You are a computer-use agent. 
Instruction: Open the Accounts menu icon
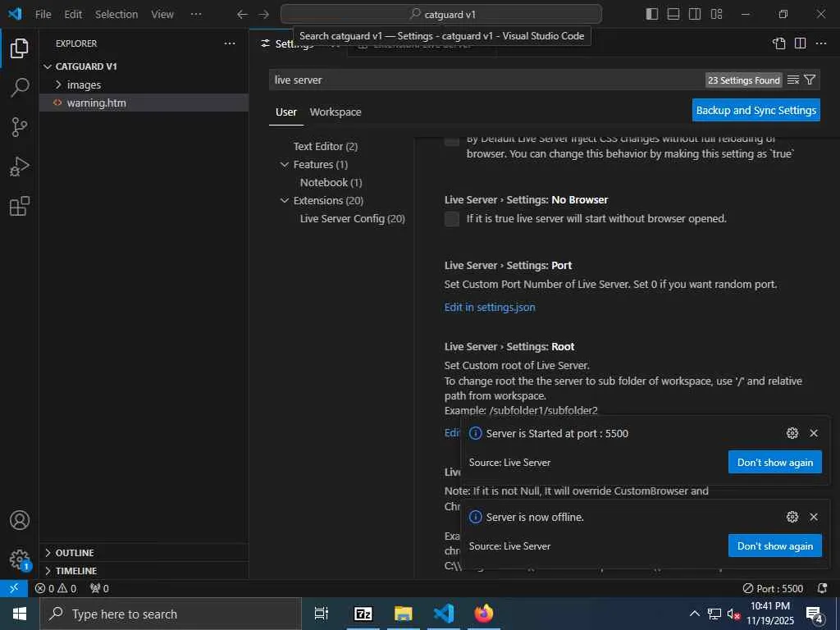click(x=20, y=520)
